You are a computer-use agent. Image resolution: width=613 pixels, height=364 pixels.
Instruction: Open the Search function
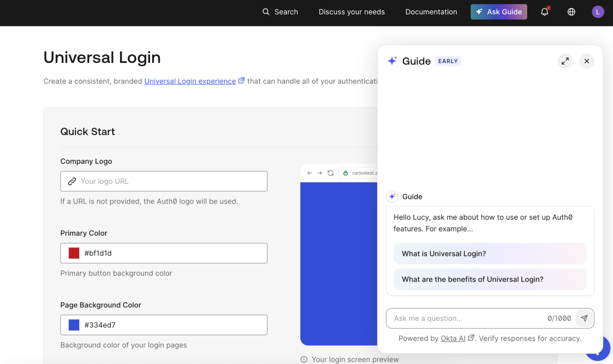281,12
